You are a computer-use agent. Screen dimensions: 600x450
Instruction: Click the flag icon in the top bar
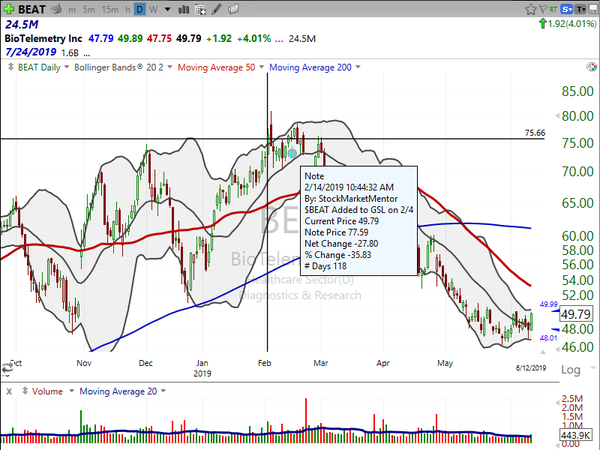pos(543,9)
